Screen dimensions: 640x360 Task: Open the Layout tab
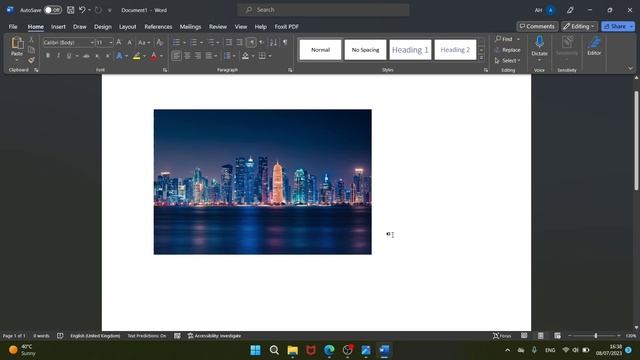pos(127,27)
